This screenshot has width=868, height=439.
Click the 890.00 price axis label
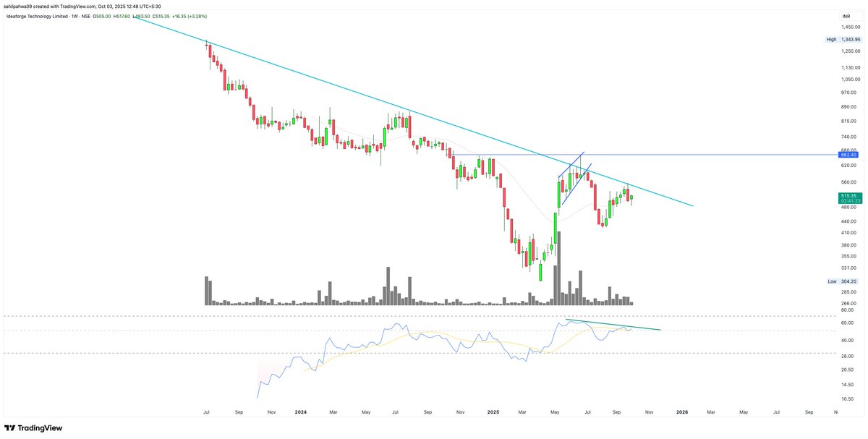848,107
